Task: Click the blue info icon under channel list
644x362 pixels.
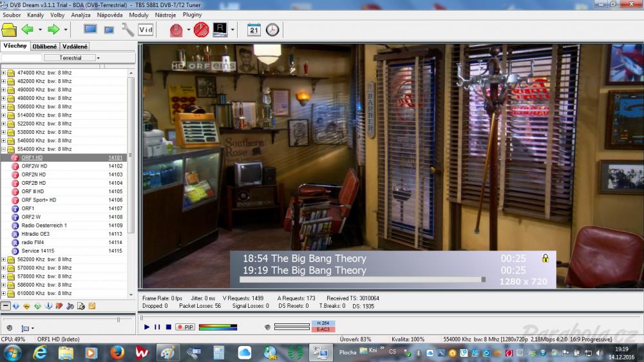Action: [48, 306]
